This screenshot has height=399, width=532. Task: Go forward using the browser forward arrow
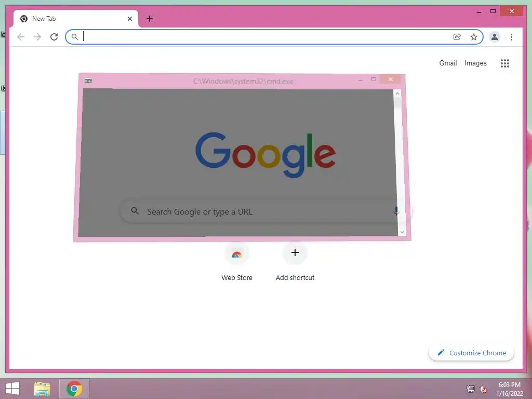(37, 37)
